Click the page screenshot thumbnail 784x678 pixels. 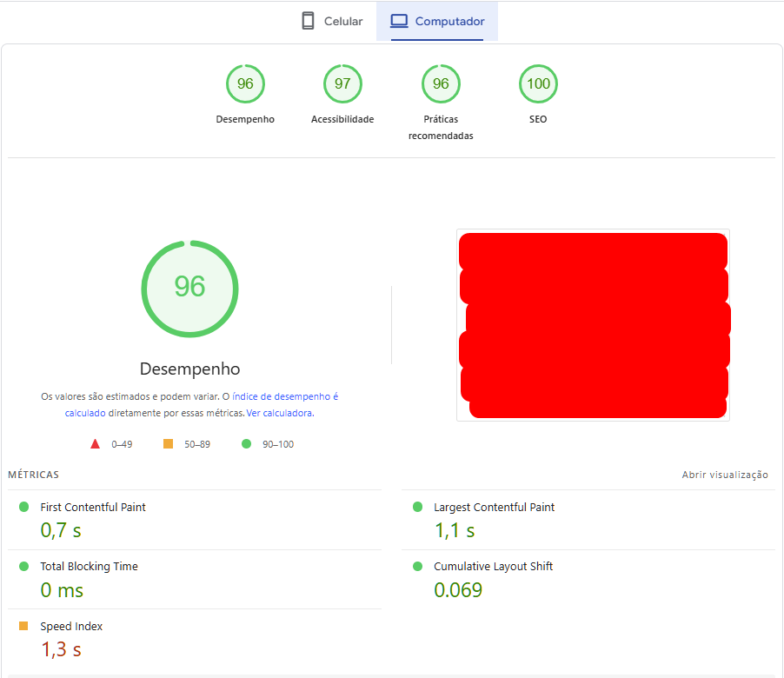click(593, 325)
